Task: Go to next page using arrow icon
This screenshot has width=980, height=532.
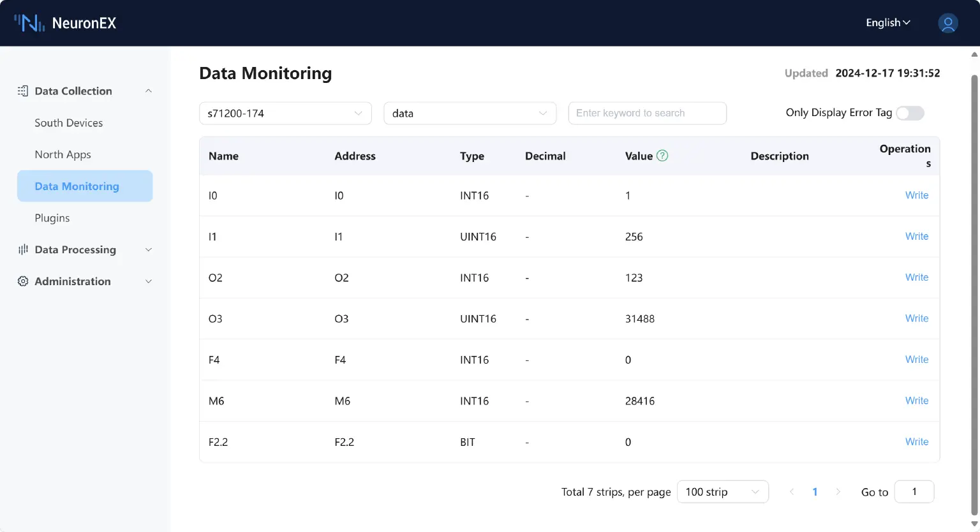Action: [x=838, y=492]
